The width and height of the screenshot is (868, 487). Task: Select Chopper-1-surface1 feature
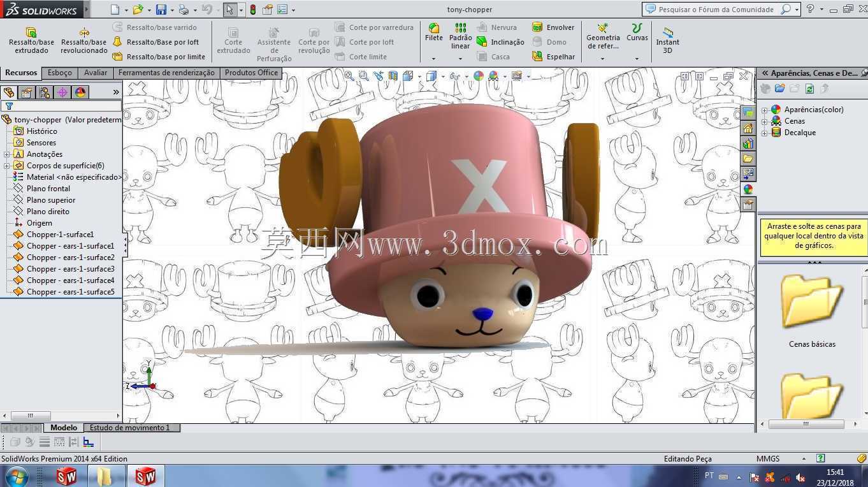coord(60,235)
